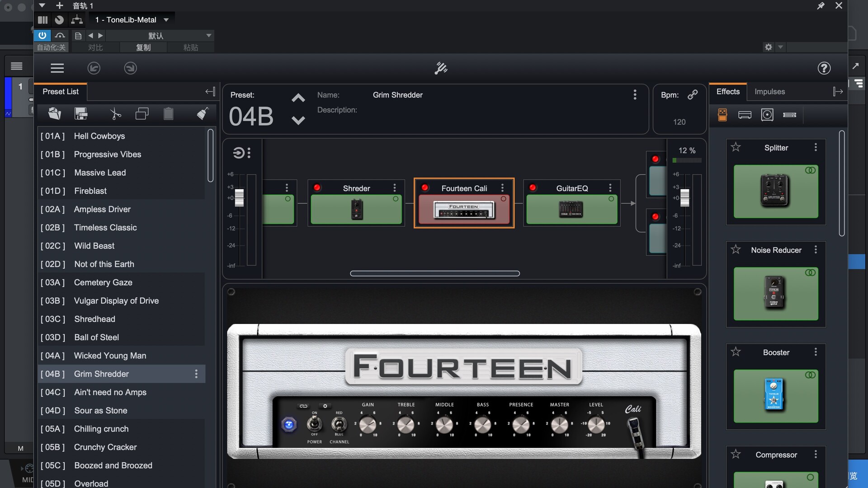Toggle plugin power bypass button
Screen dimensions: 868x488
point(42,35)
